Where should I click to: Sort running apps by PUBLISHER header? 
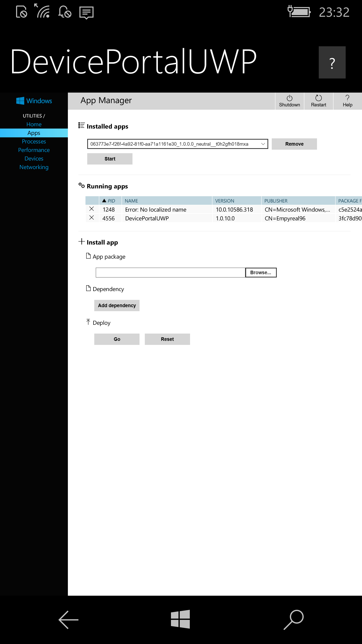point(298,201)
